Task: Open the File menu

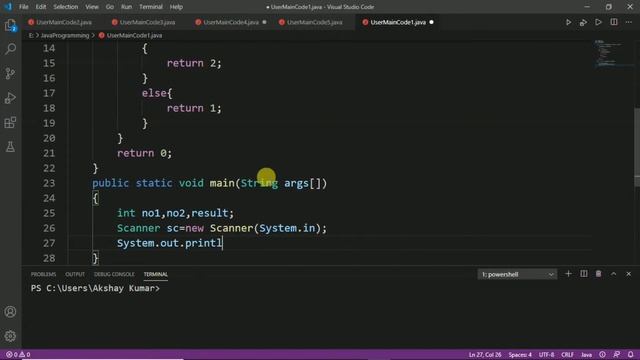Action: pos(24,7)
